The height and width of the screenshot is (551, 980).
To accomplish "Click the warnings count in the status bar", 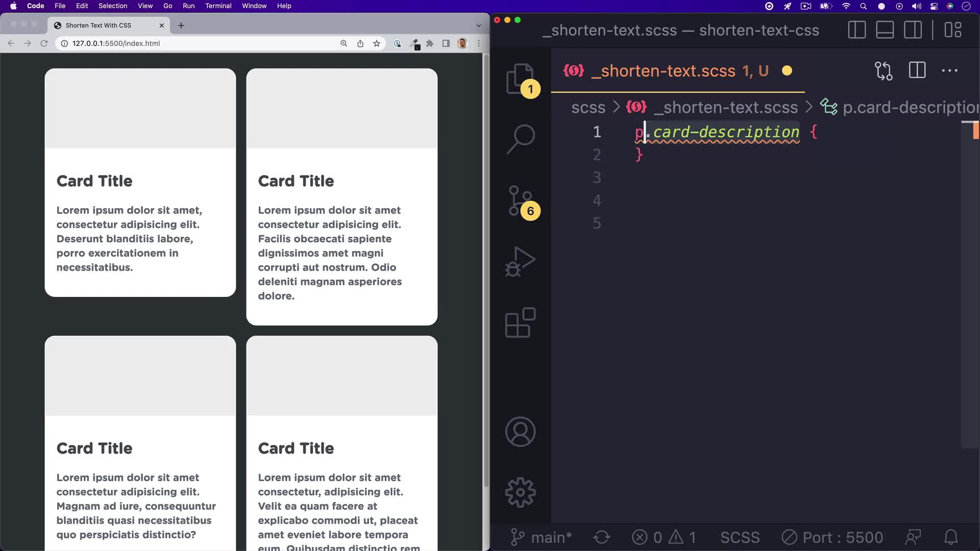I will pos(684,537).
